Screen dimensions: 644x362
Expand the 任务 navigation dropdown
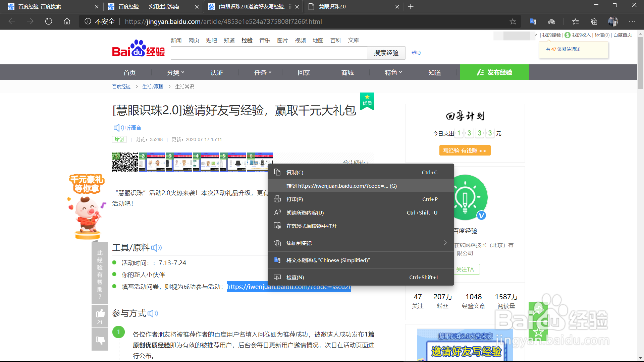(x=263, y=72)
